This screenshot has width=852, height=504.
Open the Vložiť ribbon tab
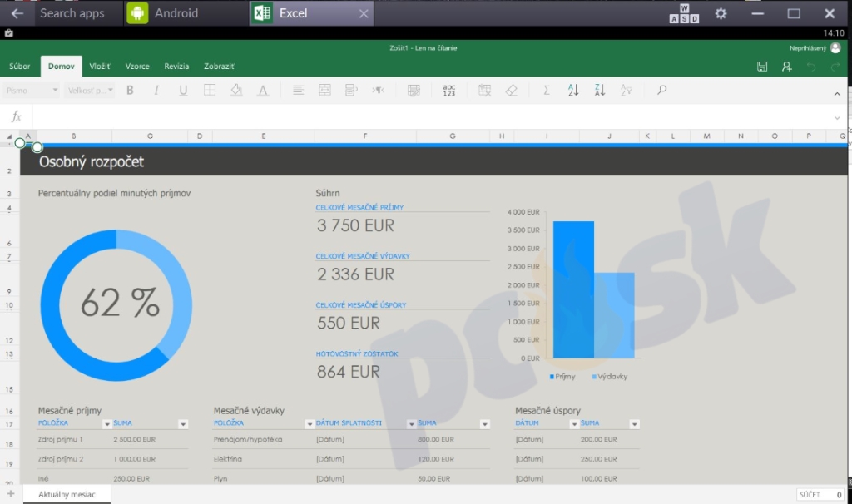tap(100, 67)
